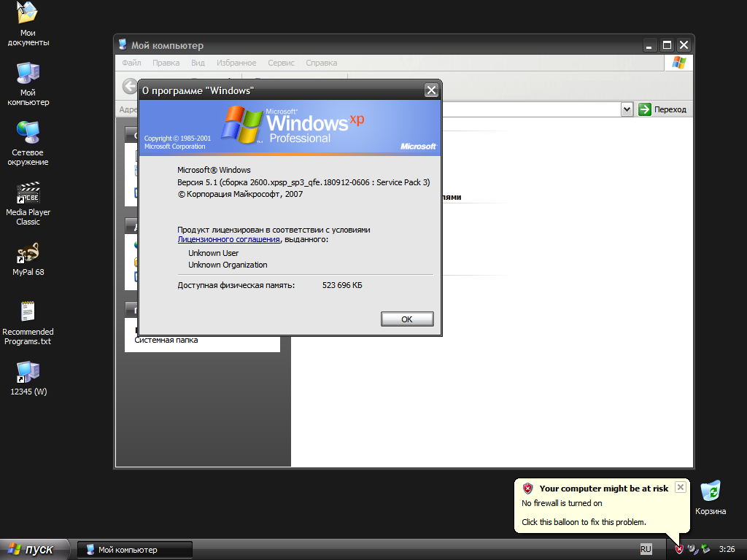This screenshot has width=747, height=560.
Task: Click the security warning balloon text
Action: pos(584,513)
